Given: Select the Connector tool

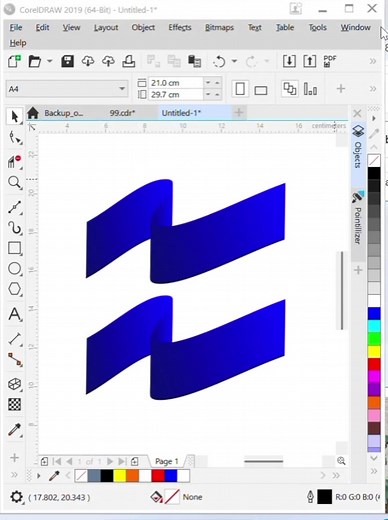Looking at the screenshot, I should coord(14,359).
